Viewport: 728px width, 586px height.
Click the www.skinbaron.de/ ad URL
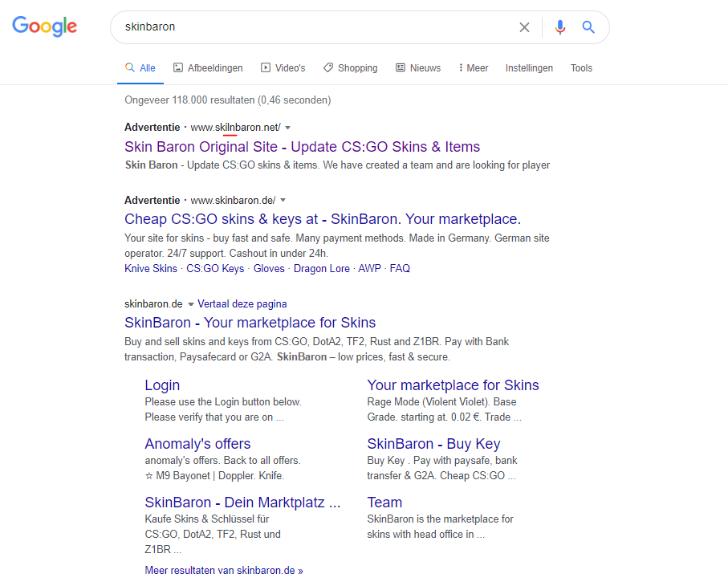(233, 200)
